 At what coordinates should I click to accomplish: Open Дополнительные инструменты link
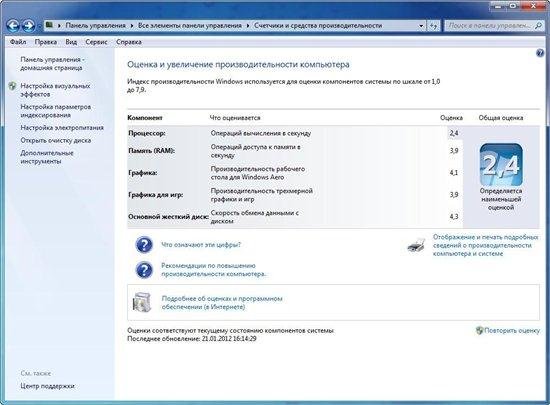point(47,157)
